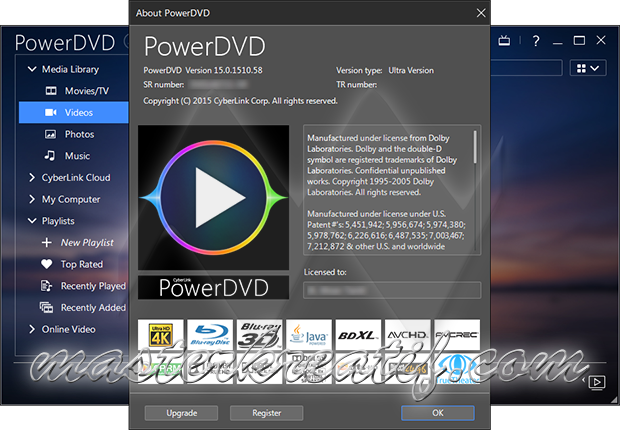Click the My Computer label
The width and height of the screenshot is (620, 430).
(71, 199)
